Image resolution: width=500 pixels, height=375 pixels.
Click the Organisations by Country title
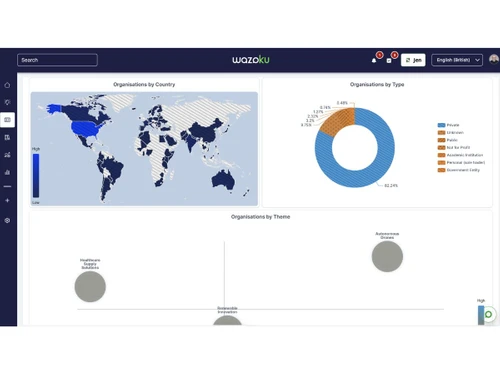(144, 84)
